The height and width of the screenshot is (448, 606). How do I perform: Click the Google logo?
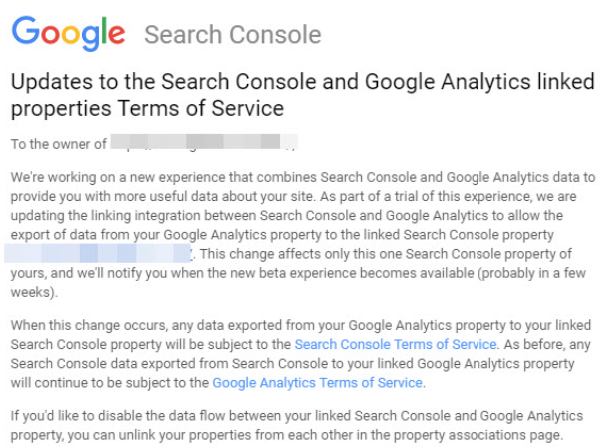[x=69, y=35]
